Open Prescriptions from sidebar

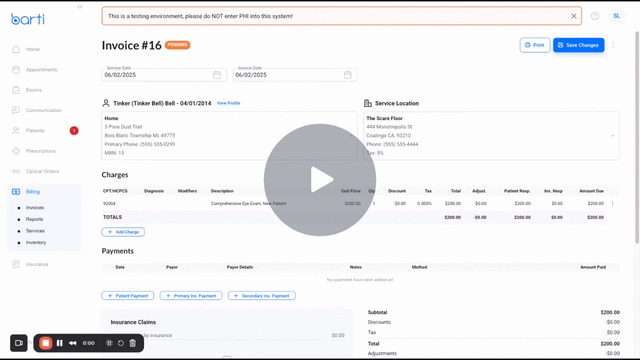40,151
